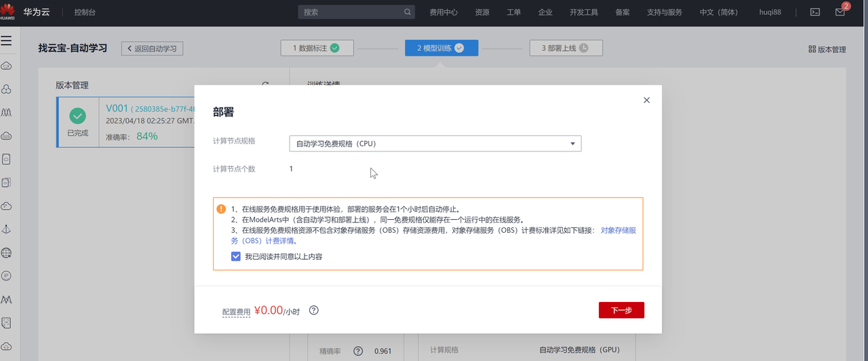The width and height of the screenshot is (868, 361).
Task: Open the 控制台 link
Action: tap(85, 12)
